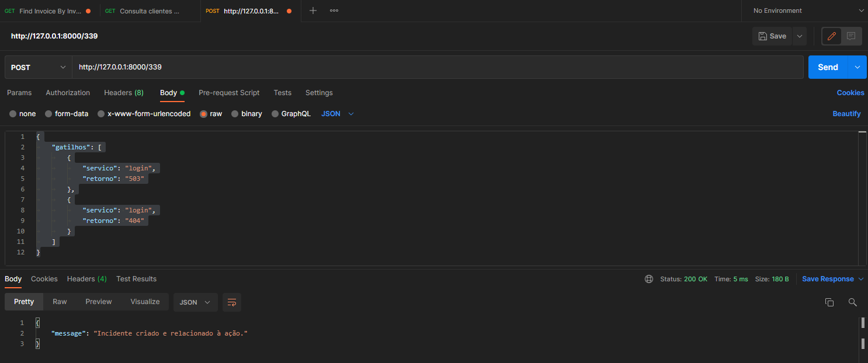Select raw body type
This screenshot has width=868, height=363.
click(211, 114)
